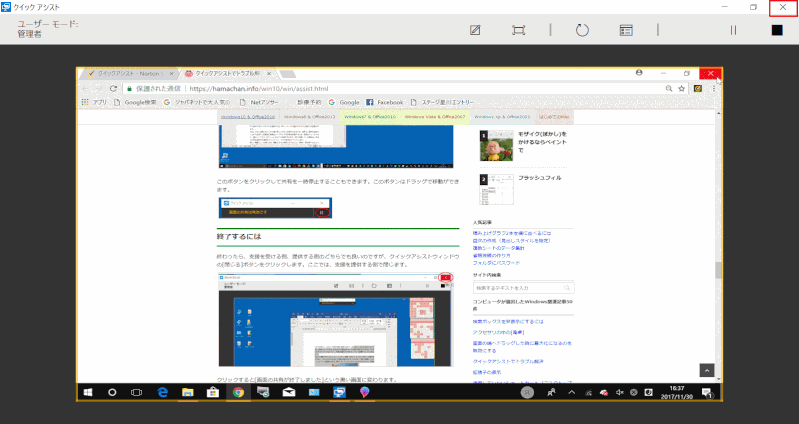
Task: Open the remote Windows Start menu
Action: coord(88,392)
